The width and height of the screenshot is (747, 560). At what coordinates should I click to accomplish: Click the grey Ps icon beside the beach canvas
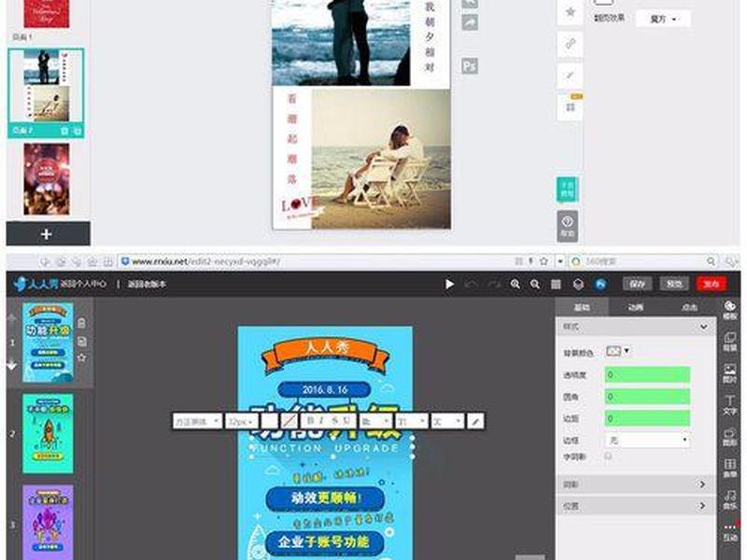click(x=470, y=65)
